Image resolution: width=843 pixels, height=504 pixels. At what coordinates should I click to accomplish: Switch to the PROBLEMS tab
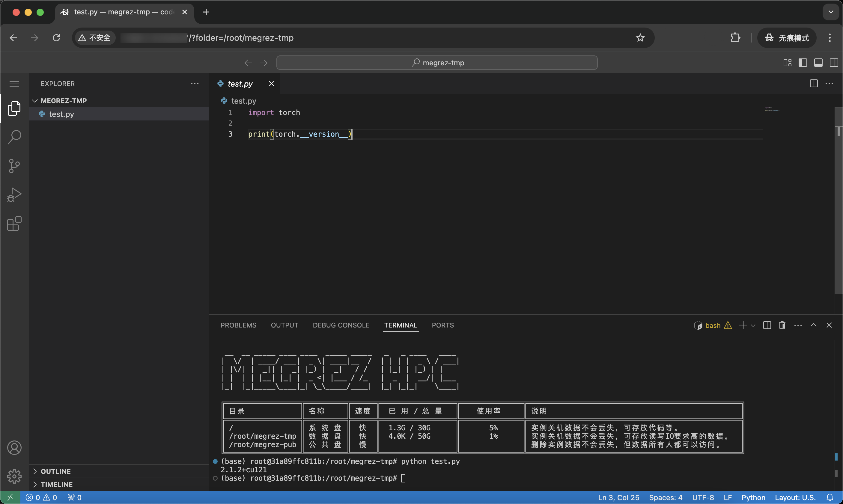tap(238, 325)
